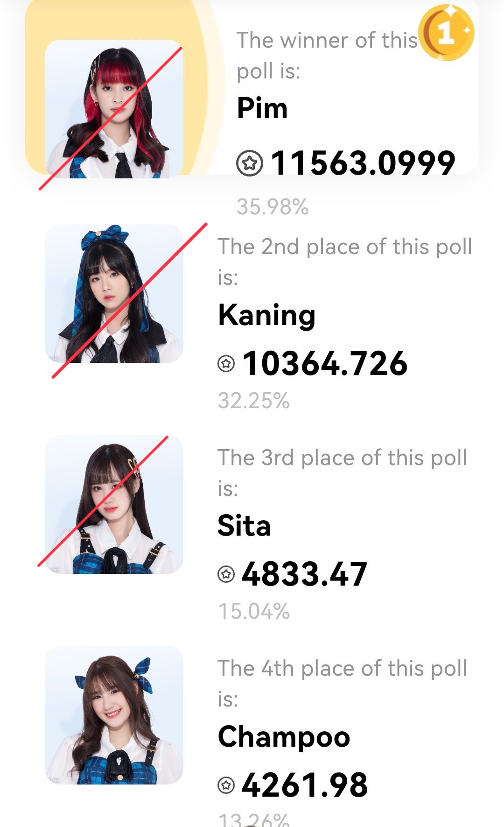Tap Champoo's score 4261.98
Image resolution: width=504 pixels, height=827 pixels.
click(305, 785)
